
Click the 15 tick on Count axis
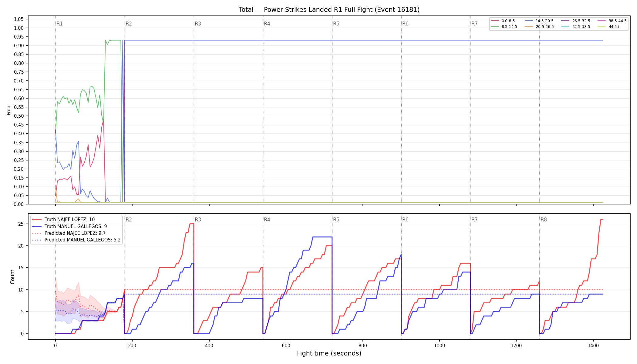click(21, 268)
